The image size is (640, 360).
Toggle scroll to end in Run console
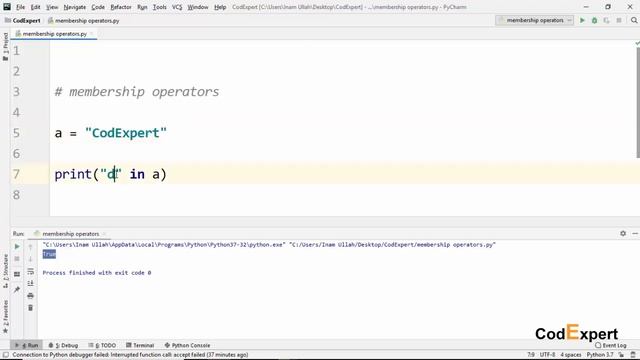pyautogui.click(x=31, y=283)
